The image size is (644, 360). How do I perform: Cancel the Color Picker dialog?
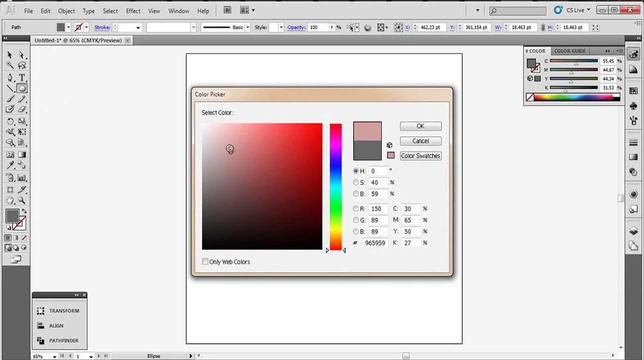click(420, 141)
